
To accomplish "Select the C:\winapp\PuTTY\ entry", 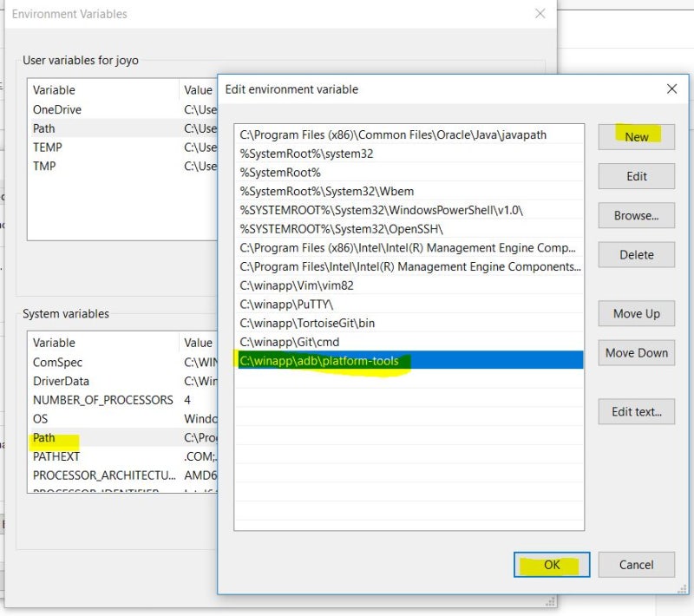I will coord(409,304).
